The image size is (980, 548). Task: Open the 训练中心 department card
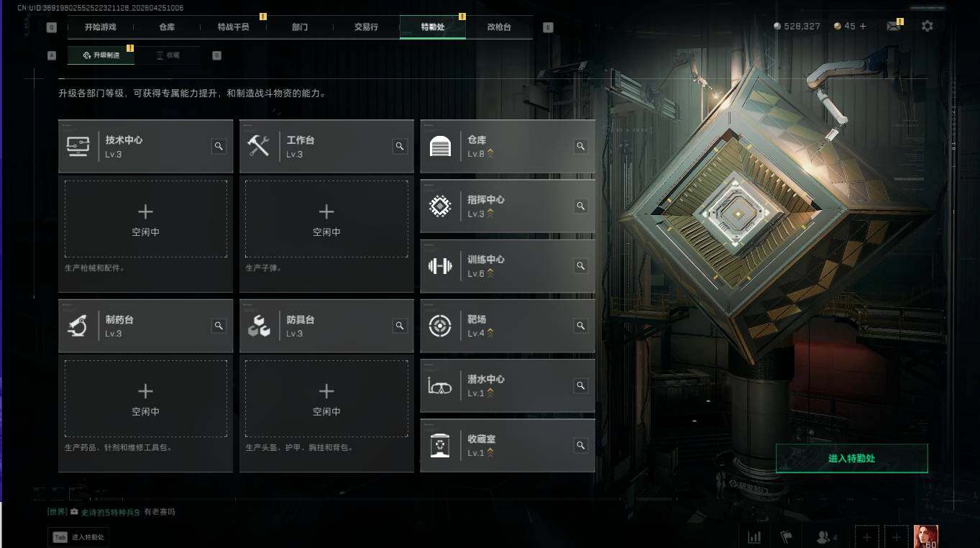(508, 266)
